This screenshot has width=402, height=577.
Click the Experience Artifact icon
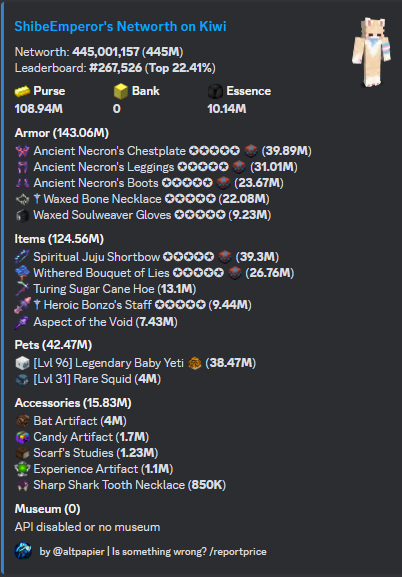[22, 469]
